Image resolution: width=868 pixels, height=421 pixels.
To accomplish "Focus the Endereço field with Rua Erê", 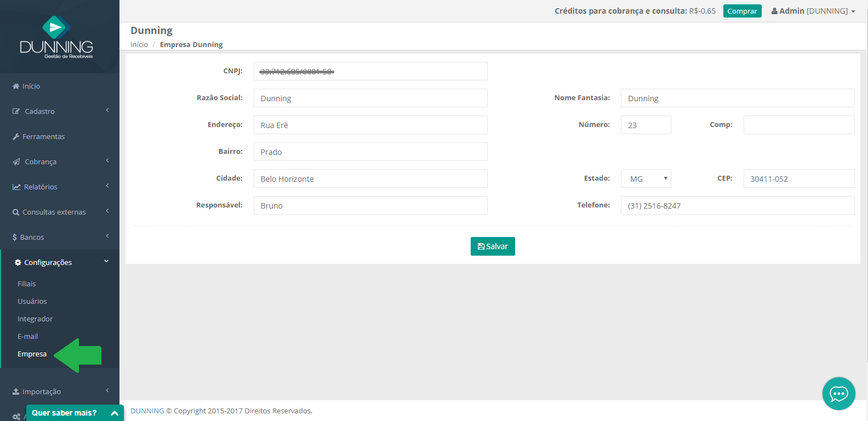I will (370, 125).
